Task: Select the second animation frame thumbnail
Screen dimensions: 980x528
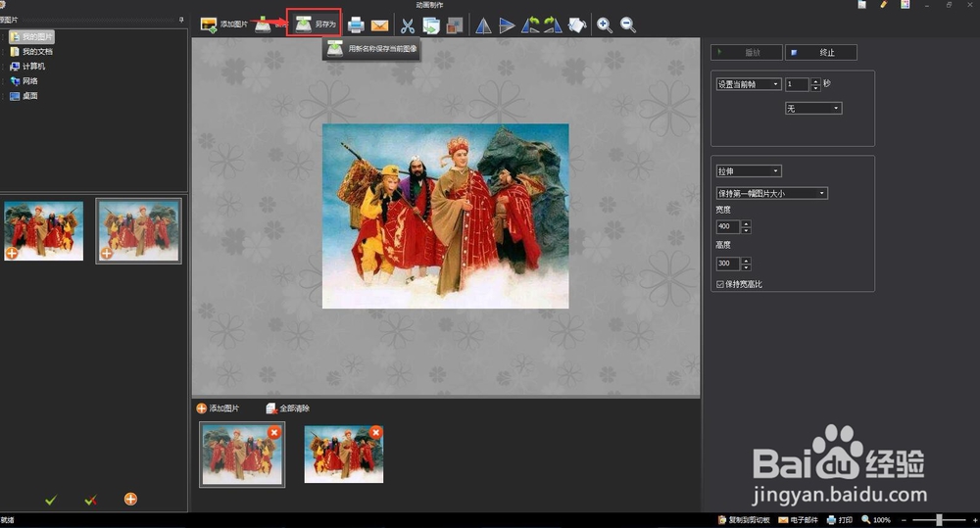Action: point(344,455)
